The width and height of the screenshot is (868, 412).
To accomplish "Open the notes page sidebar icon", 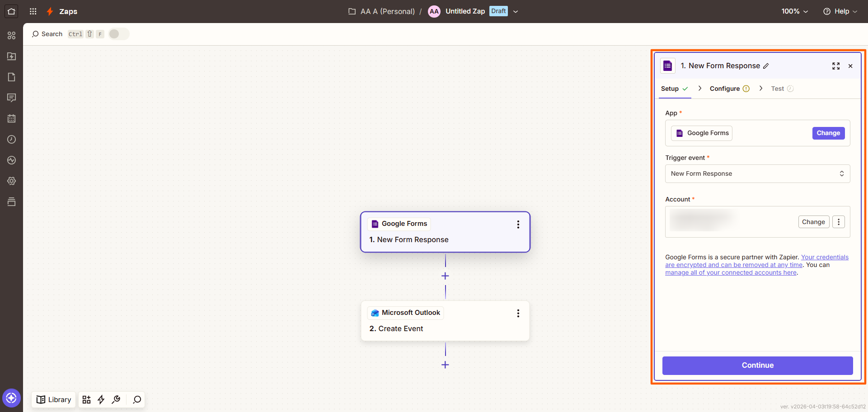I will [12, 77].
